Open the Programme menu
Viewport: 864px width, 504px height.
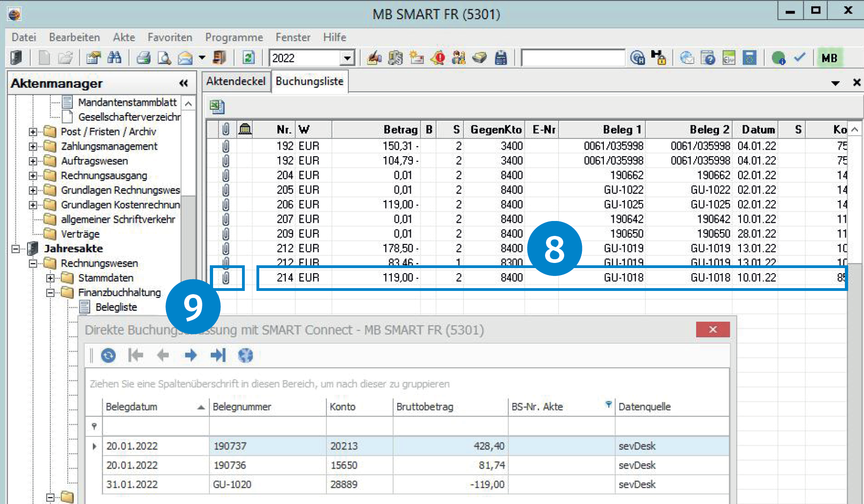click(234, 37)
